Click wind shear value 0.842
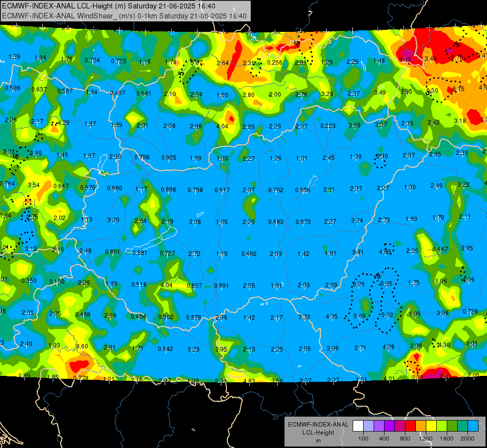 pos(165,349)
